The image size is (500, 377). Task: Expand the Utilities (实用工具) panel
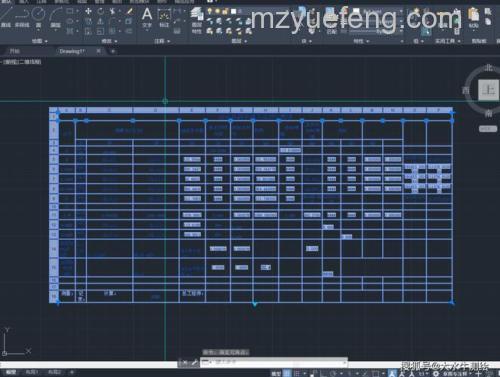point(448,41)
